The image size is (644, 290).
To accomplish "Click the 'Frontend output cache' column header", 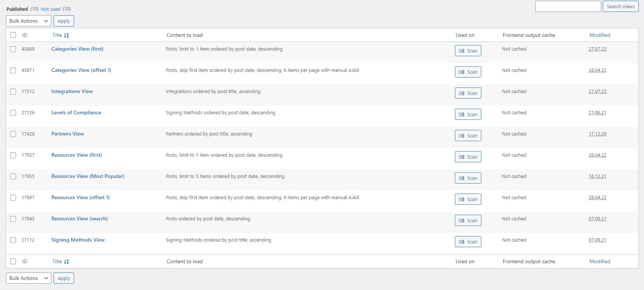I will [529, 35].
